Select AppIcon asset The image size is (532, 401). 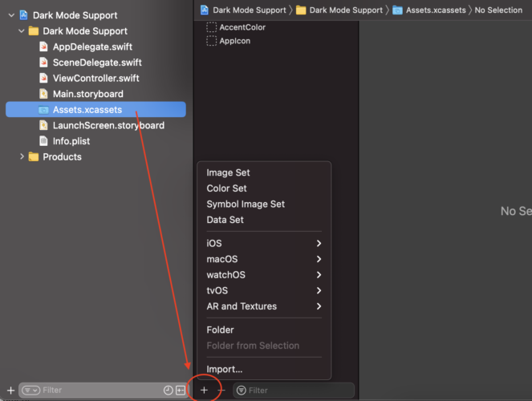[235, 41]
